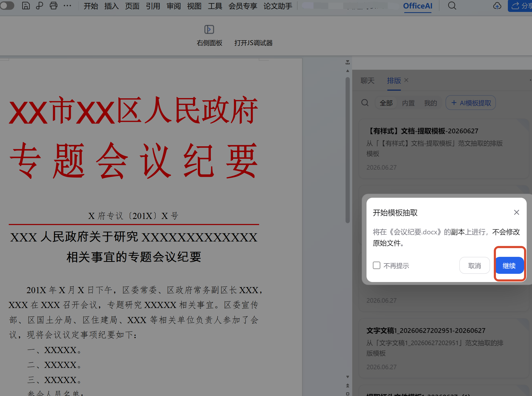Viewport: 532px width, 396px height.
Task: Open 【有样式】文档-提取模板-20260627 template card
Action: pyautogui.click(x=444, y=149)
